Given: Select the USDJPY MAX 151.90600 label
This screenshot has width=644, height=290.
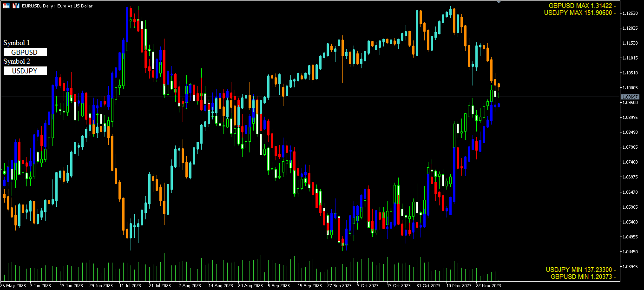Looking at the screenshot, I should coord(580,13).
